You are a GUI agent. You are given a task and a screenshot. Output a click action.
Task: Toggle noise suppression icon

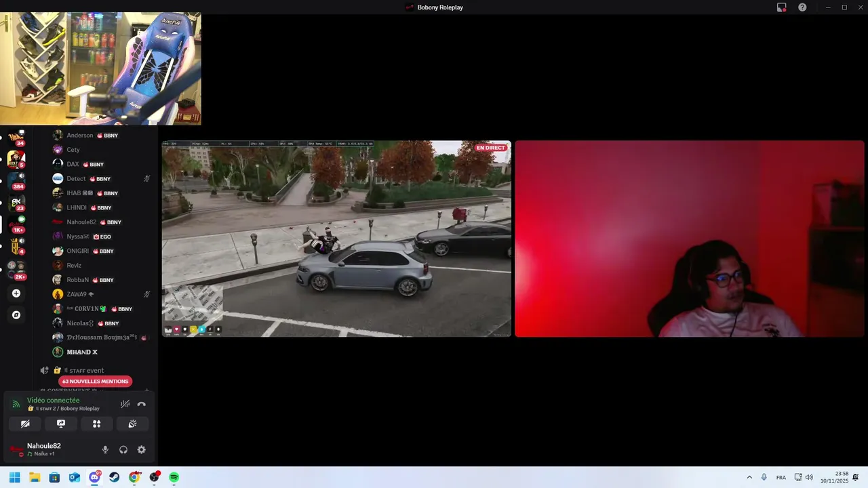coord(125,404)
